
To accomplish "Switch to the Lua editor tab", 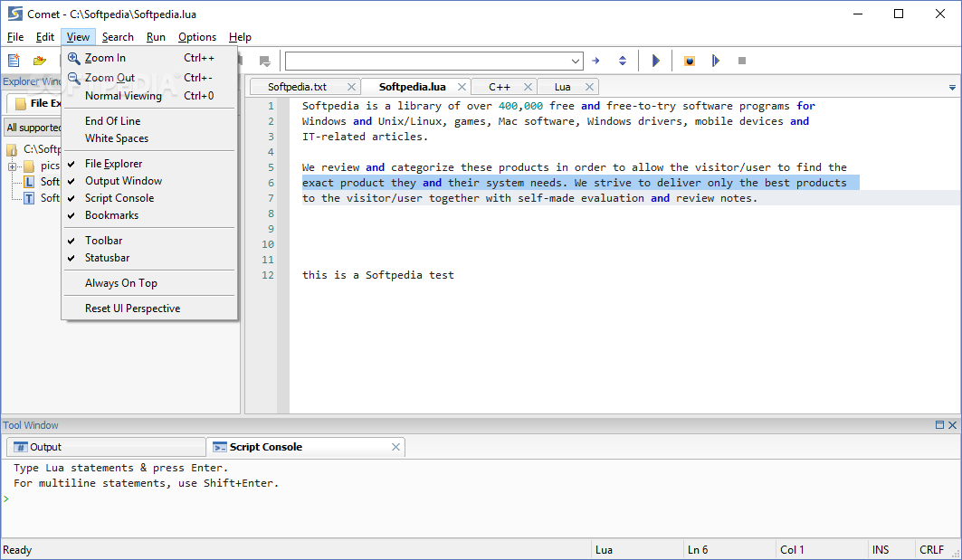I will pos(562,87).
